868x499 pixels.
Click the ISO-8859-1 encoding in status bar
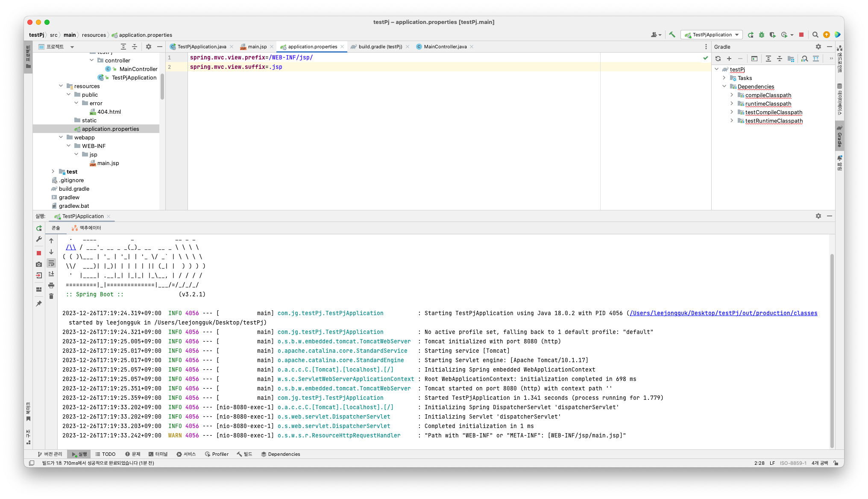click(793, 463)
